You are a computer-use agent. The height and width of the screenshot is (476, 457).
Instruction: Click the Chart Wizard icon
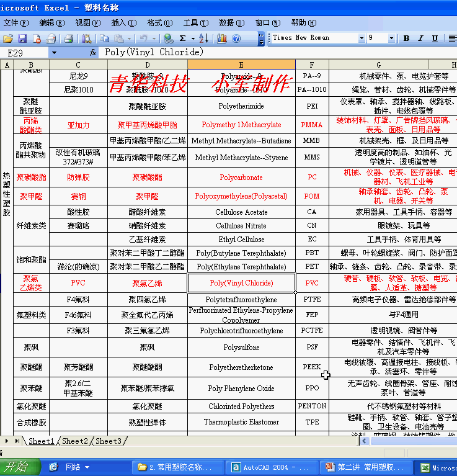222,38
